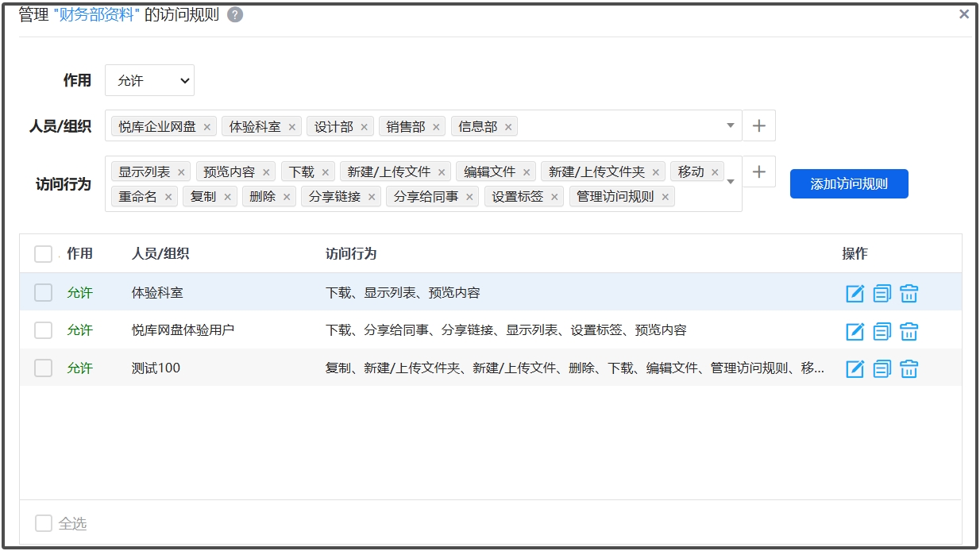
Task: Copy the 悦库网盘体验用户 rule
Action: click(882, 331)
